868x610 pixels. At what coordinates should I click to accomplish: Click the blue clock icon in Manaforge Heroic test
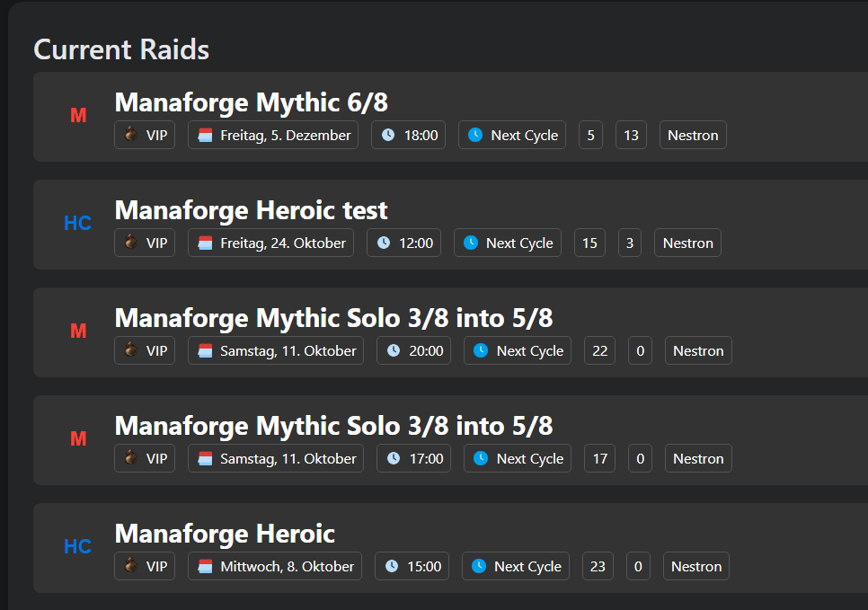[471, 243]
